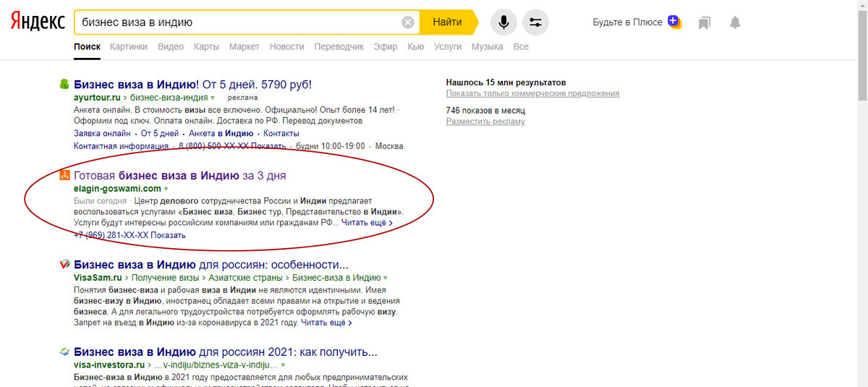Switch to the Видео tab
The image size is (868, 387).
171,46
